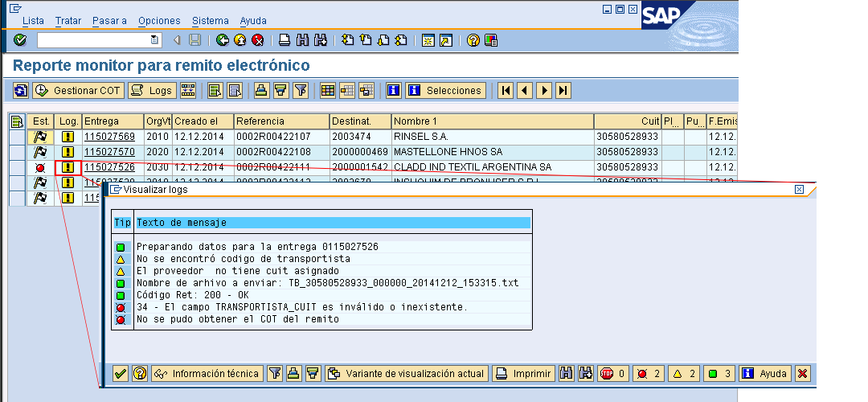Screen dimensions: 868x402
Task: Click the log icon for delivery 115027570
Action: [68, 152]
